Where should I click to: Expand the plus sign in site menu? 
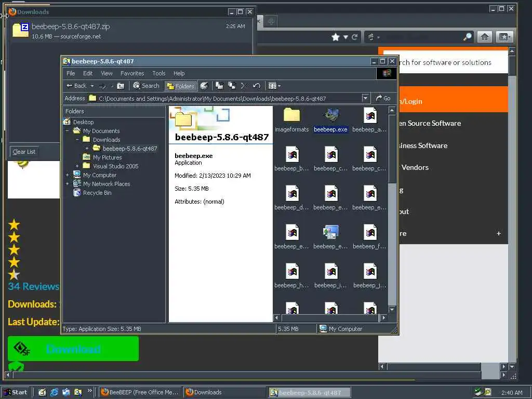tap(499, 233)
